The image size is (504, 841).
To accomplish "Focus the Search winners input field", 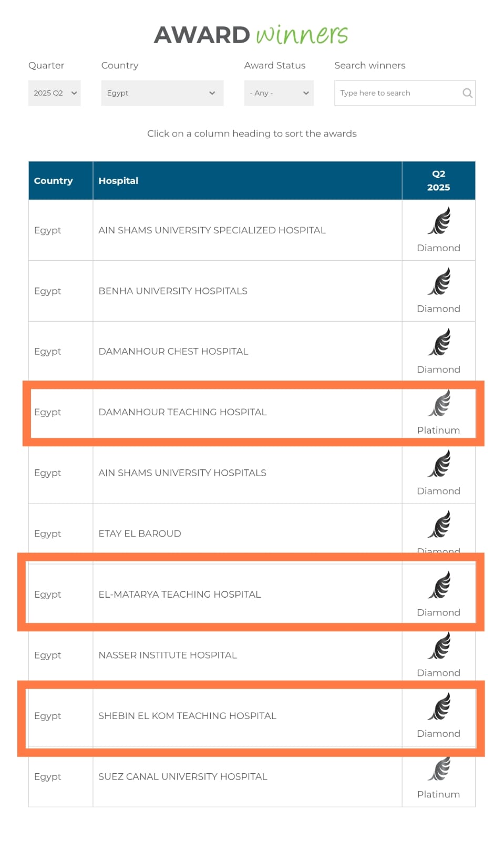I will 405,93.
